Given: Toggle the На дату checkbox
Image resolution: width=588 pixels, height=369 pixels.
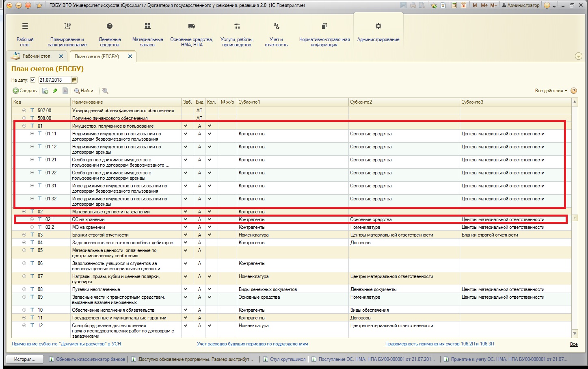Looking at the screenshot, I should 33,80.
